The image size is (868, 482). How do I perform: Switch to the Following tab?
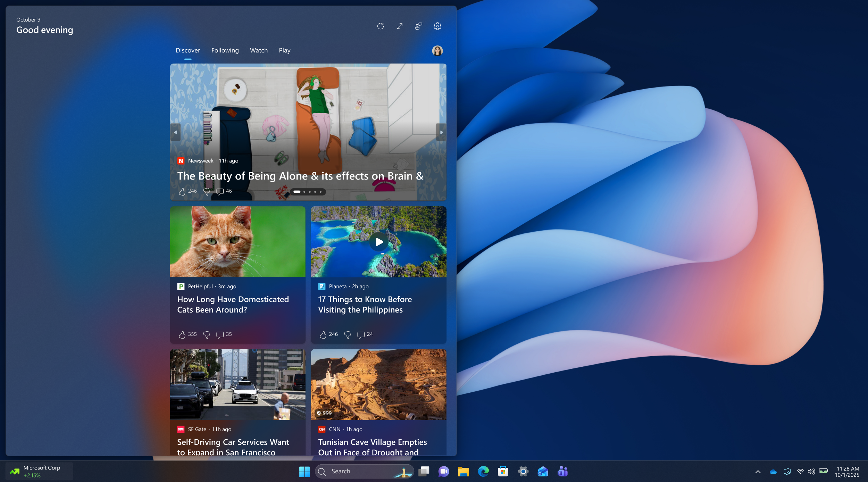pos(225,50)
